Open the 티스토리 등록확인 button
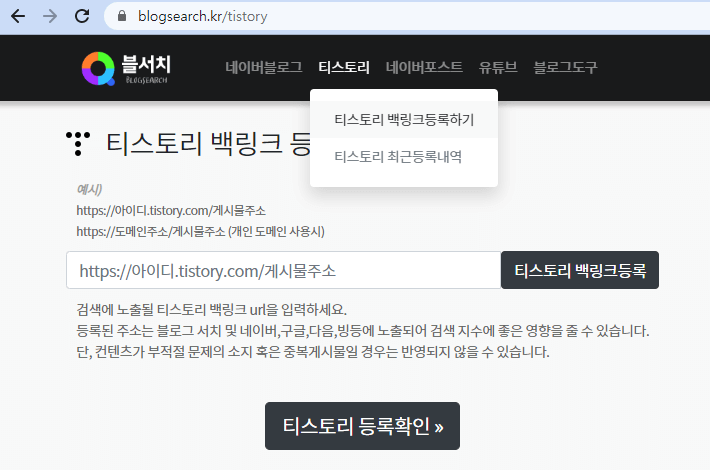Screen dimensions: 710x470 pos(362,426)
